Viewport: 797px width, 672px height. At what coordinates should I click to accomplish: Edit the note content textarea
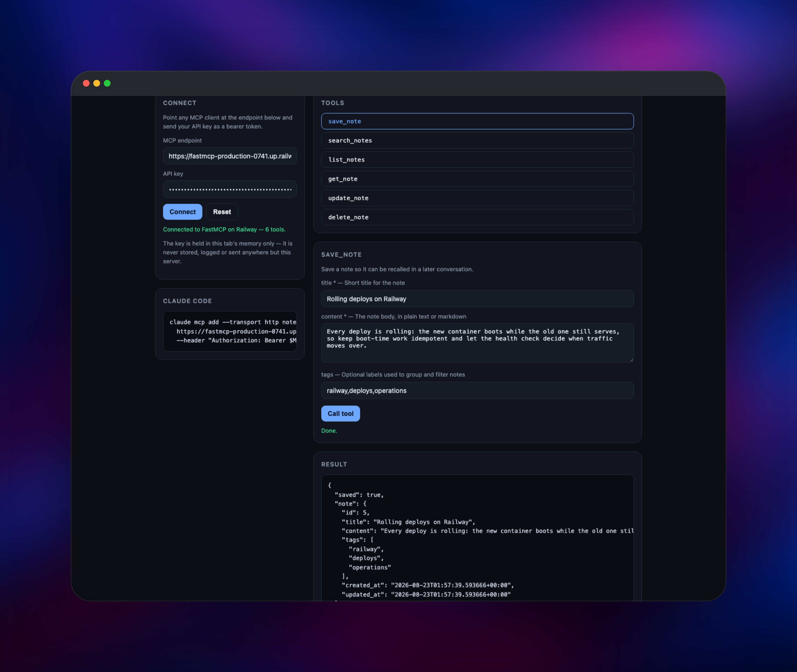point(477,343)
